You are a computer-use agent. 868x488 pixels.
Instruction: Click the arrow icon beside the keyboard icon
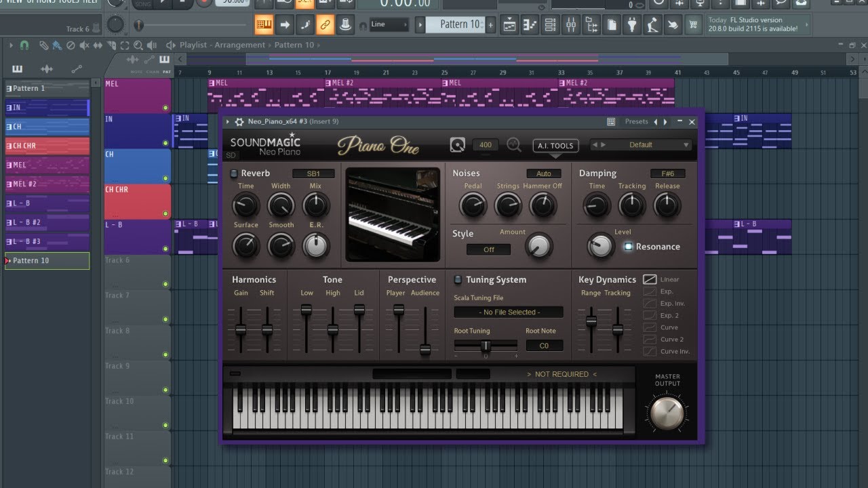coord(285,24)
